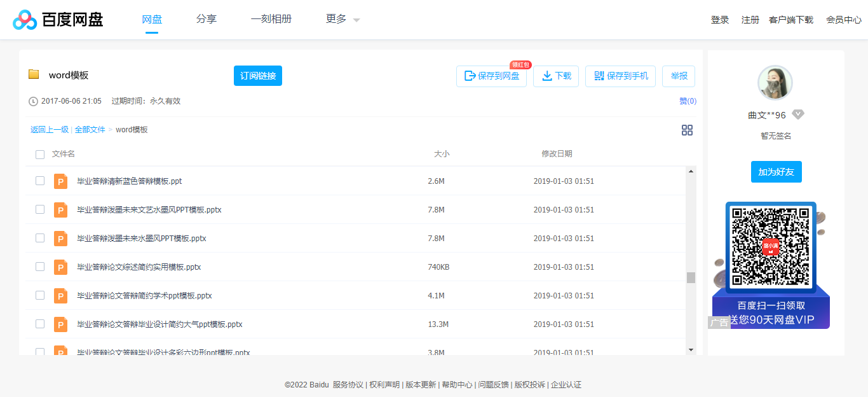Screen dimensions: 868x397
Task: Click the yellow folder icon beside word模板
Action: coord(34,74)
